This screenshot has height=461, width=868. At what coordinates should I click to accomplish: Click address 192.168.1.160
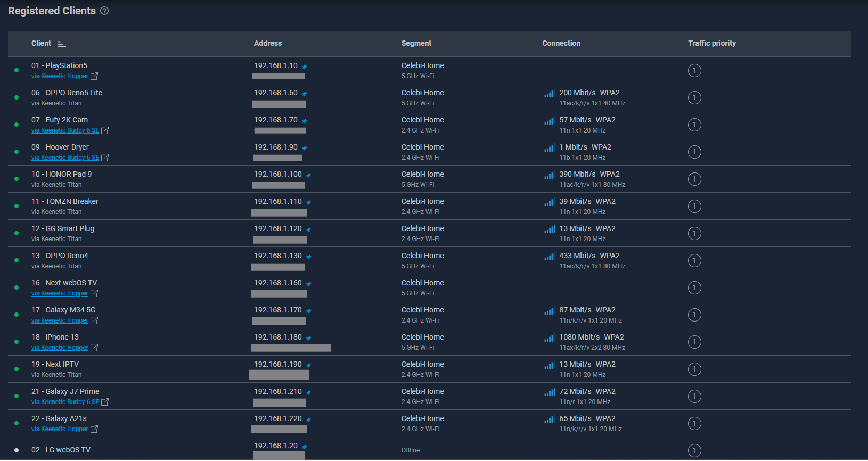click(x=278, y=283)
